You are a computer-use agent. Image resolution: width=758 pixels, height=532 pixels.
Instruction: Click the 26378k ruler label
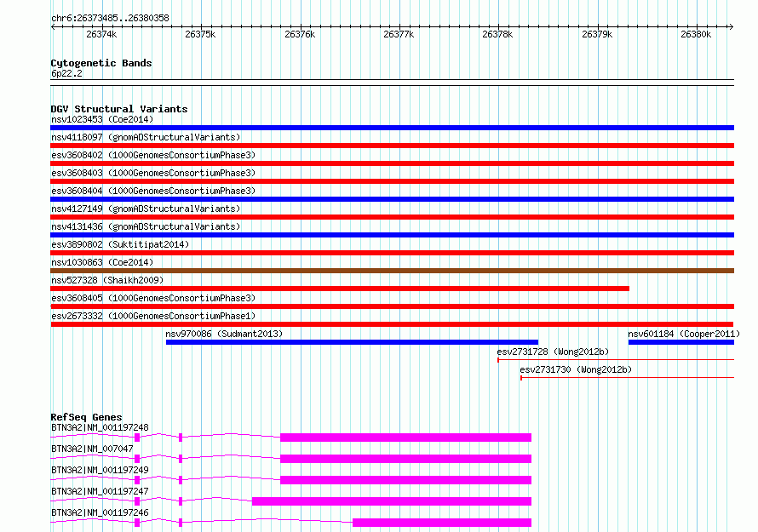(x=497, y=34)
